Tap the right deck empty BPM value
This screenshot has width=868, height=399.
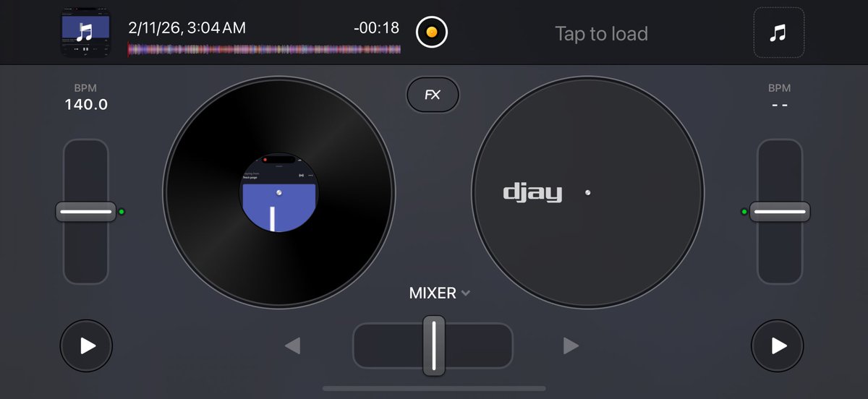tap(780, 104)
